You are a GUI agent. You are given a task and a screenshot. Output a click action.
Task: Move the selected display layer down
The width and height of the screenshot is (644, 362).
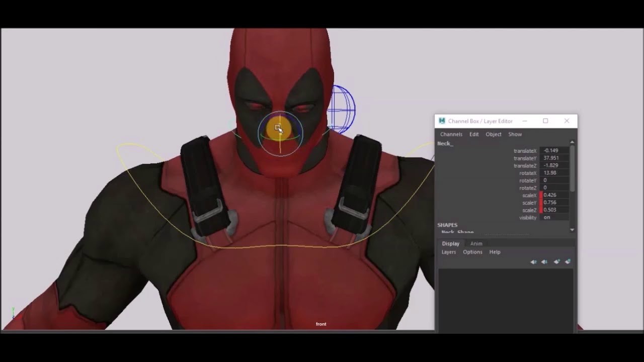click(x=545, y=261)
